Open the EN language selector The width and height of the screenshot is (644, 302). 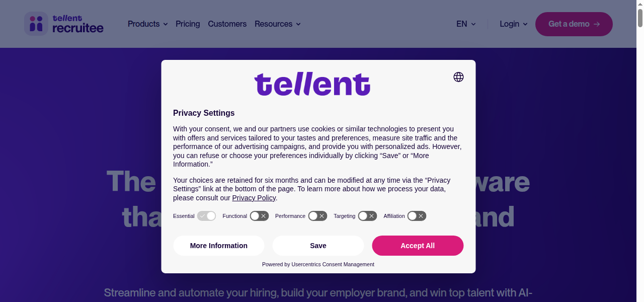pyautogui.click(x=466, y=24)
